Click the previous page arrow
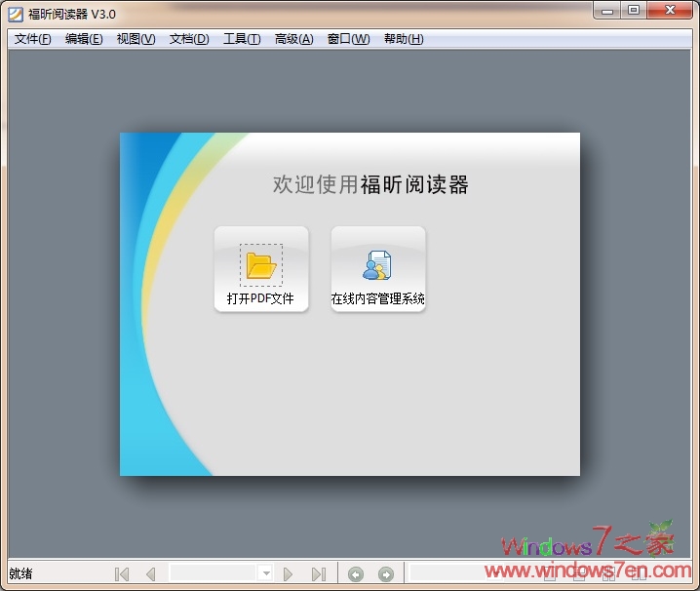 tap(150, 574)
